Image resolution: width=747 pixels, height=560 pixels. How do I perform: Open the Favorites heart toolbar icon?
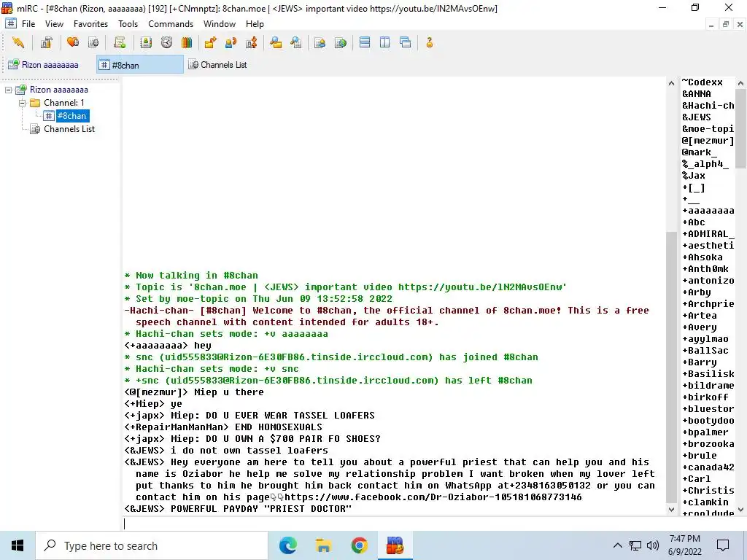(73, 43)
